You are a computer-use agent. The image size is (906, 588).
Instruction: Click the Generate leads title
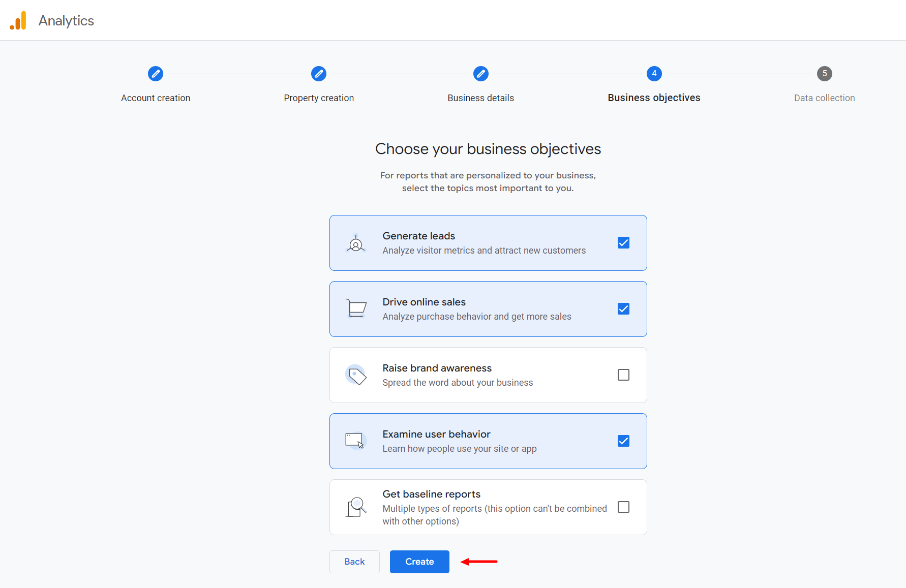(x=419, y=236)
